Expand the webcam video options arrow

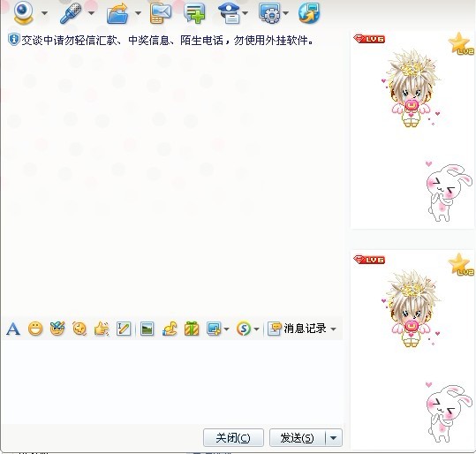[x=45, y=13]
